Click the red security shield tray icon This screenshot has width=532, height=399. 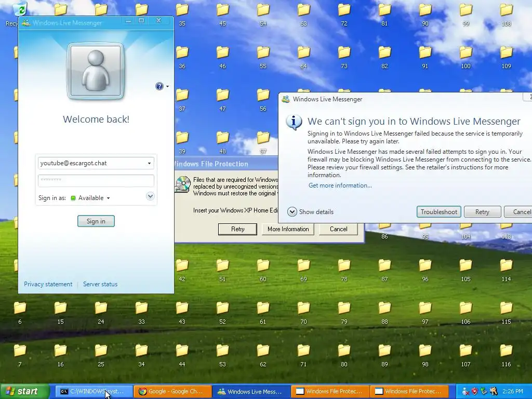[474, 392]
